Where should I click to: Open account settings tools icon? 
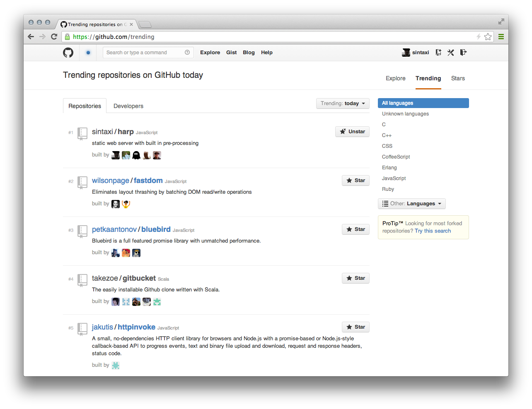pos(451,52)
